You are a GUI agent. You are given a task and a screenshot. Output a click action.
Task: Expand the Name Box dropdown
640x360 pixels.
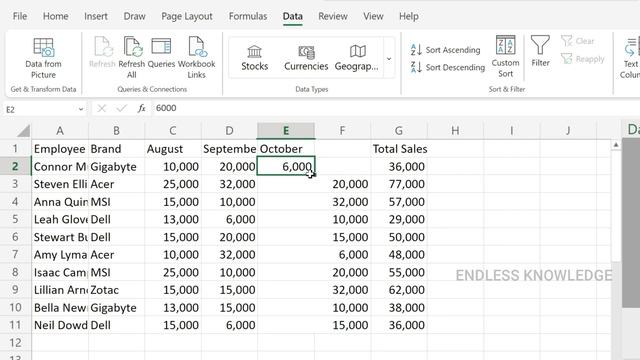pyautogui.click(x=80, y=109)
